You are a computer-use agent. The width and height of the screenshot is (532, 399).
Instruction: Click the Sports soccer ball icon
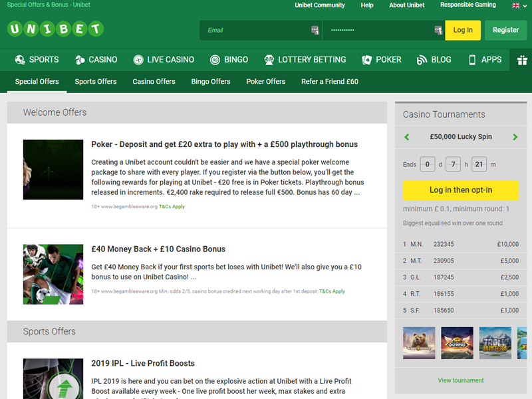tap(20, 60)
